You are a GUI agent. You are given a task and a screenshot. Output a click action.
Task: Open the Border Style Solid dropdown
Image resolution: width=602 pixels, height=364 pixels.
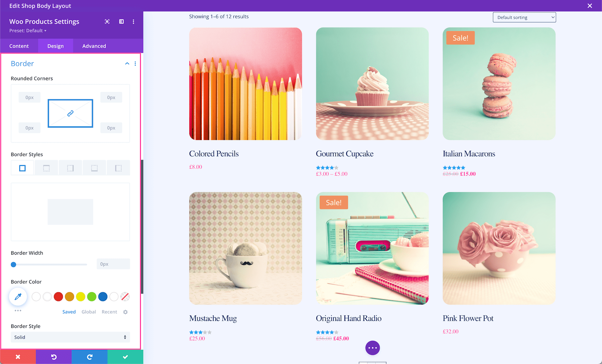pos(70,337)
